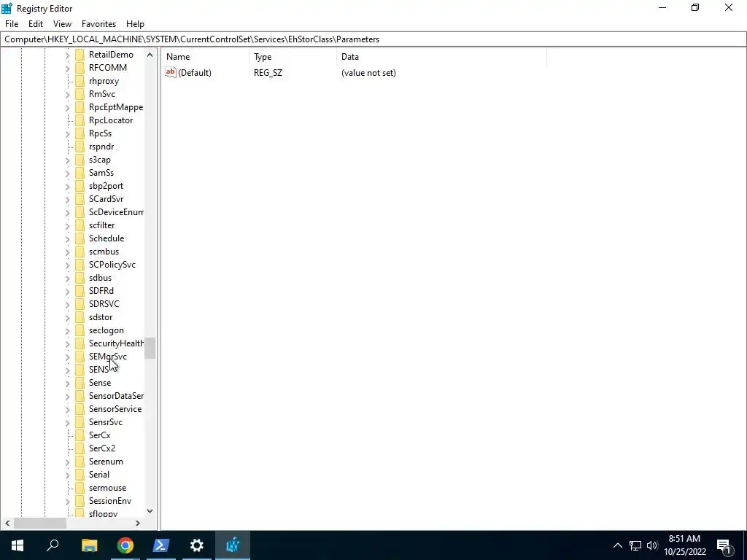Select the SerCx key

click(99, 435)
